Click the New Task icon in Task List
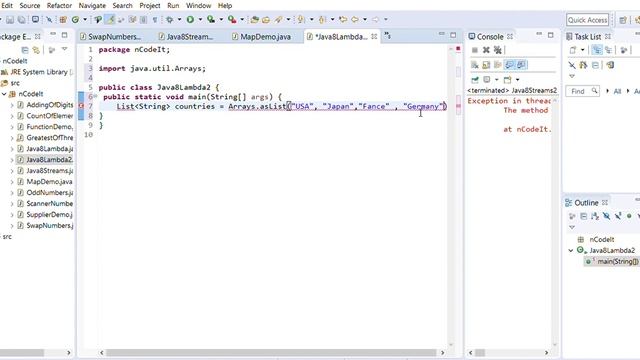 [x=573, y=50]
